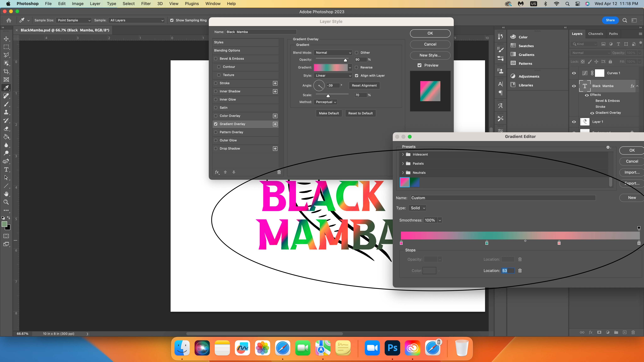The width and height of the screenshot is (644, 362).
Task: Enable the Dither checkbox
Action: point(357,53)
